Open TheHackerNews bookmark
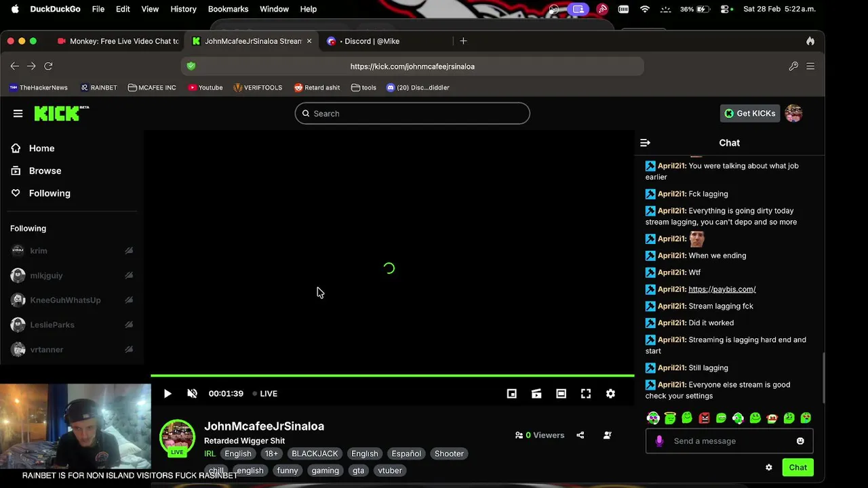 tap(39, 87)
